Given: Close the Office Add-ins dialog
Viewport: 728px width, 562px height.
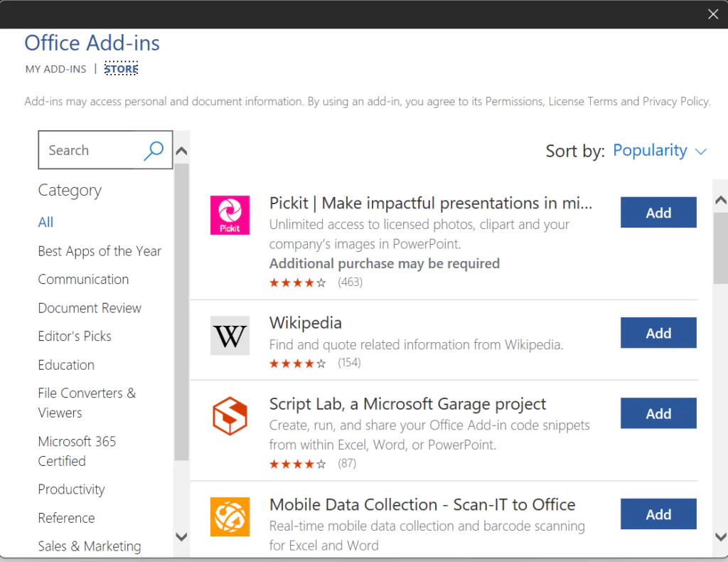Looking at the screenshot, I should 713,14.
